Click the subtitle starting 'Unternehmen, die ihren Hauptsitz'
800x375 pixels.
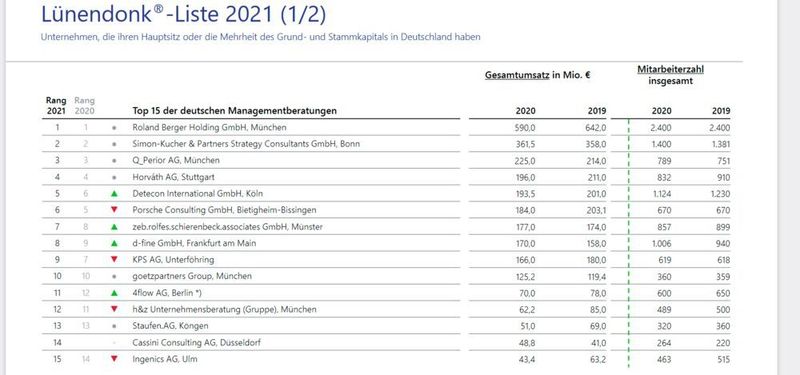click(260, 37)
